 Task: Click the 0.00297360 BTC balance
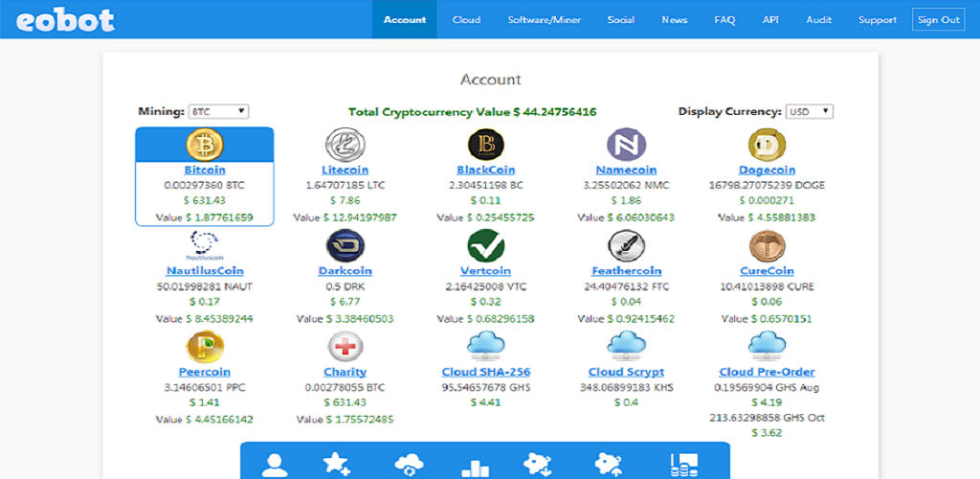[x=205, y=185]
